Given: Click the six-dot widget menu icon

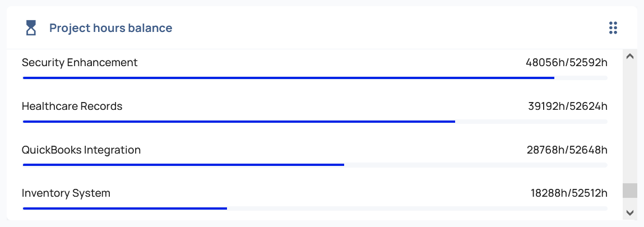Looking at the screenshot, I should (x=613, y=28).
